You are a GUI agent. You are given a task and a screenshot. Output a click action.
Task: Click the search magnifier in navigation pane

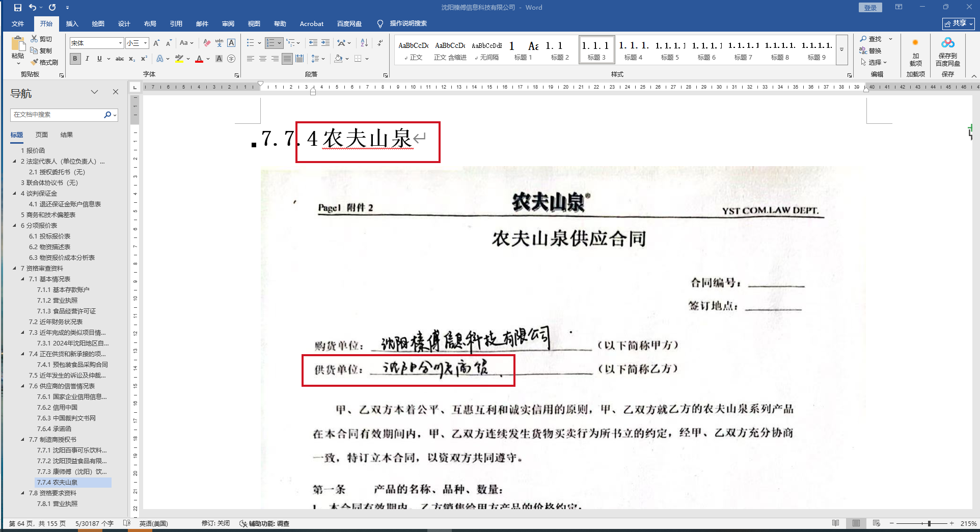point(107,115)
